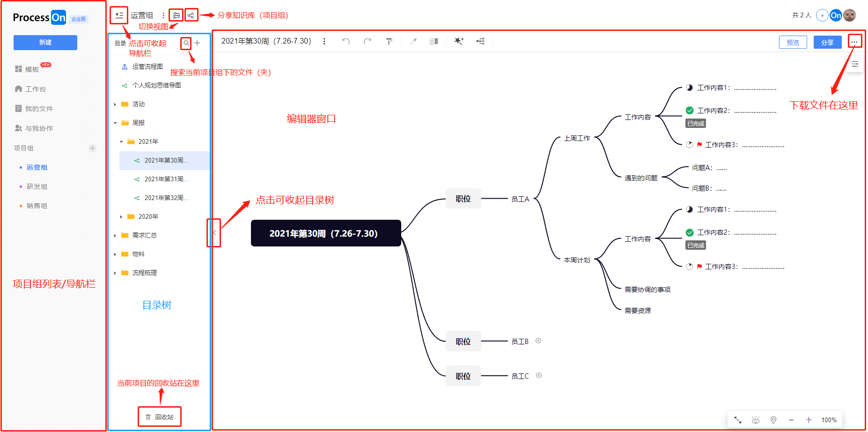Open 模板 in the sidebar

click(x=32, y=69)
